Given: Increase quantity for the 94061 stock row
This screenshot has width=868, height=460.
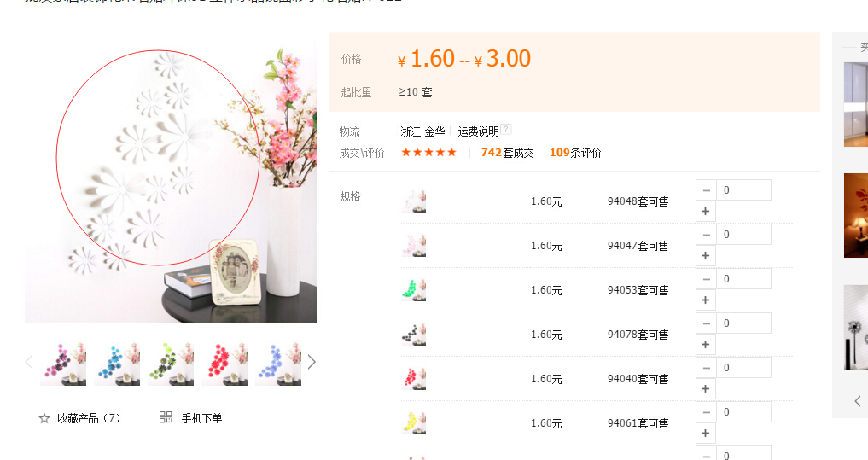Looking at the screenshot, I should [x=705, y=433].
